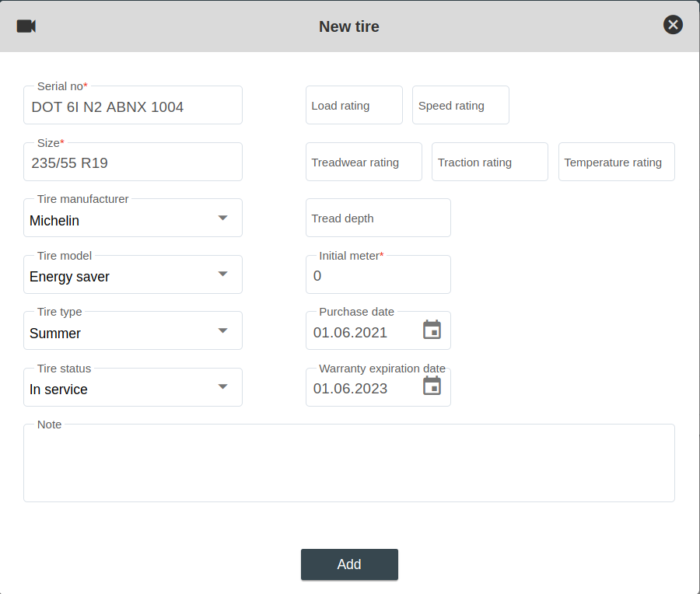Select the Speed rating field
The height and width of the screenshot is (594, 700).
(x=460, y=106)
